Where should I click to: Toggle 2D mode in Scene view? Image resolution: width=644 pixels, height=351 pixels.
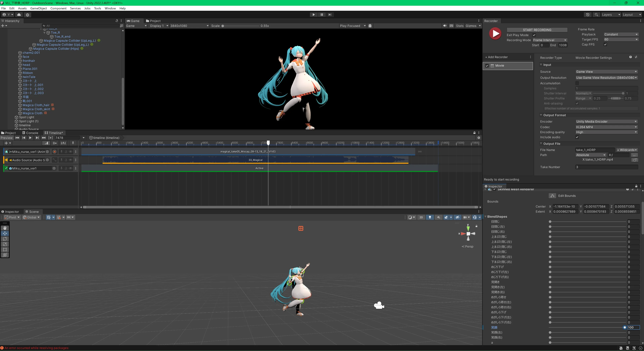(x=421, y=217)
